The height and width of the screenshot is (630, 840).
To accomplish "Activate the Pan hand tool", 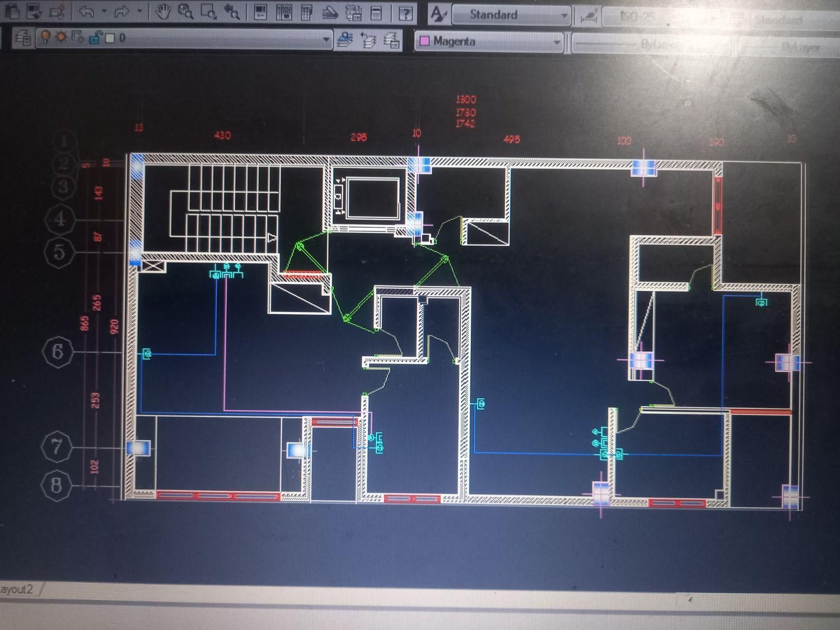I will pyautogui.click(x=163, y=11).
